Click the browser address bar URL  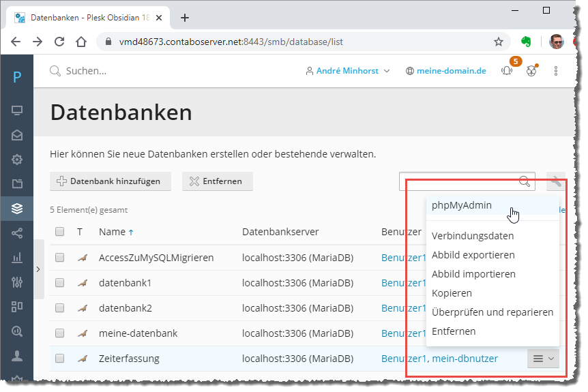point(231,42)
